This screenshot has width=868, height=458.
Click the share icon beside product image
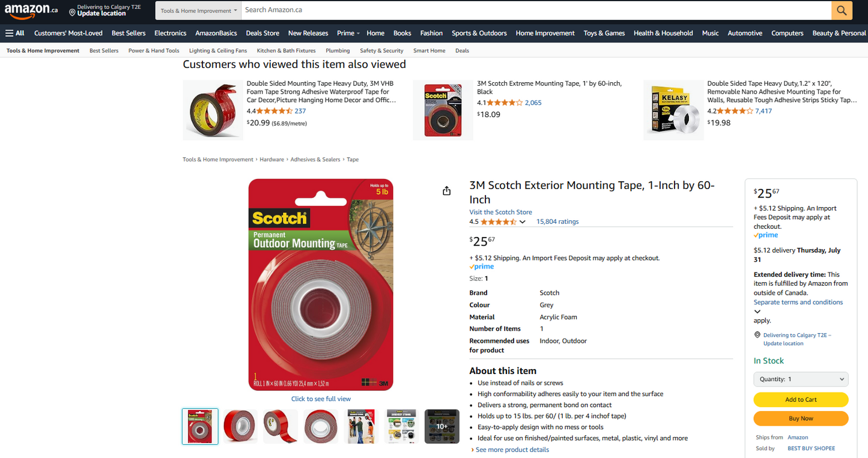[x=446, y=191]
